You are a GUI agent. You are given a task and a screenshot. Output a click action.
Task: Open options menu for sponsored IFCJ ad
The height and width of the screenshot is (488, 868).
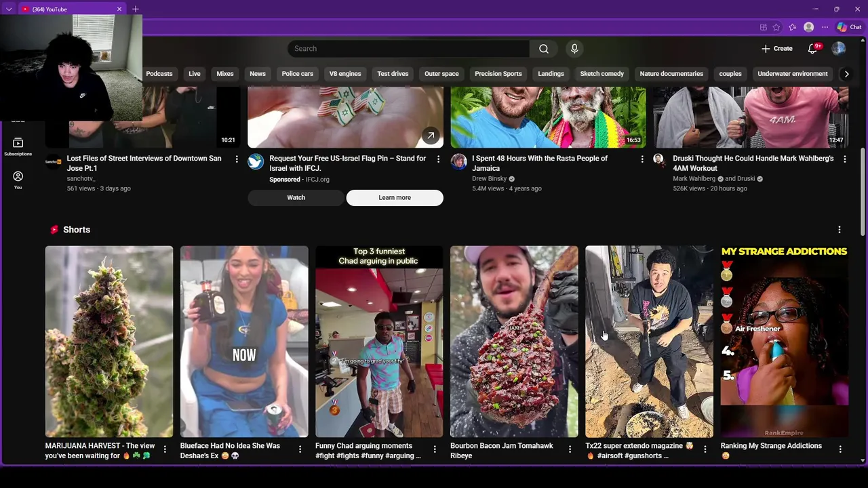coord(438,159)
